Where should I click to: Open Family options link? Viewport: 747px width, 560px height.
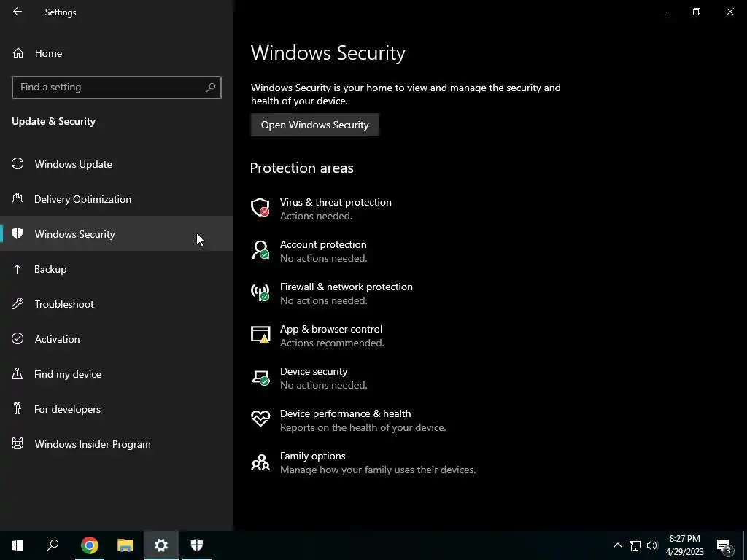(x=312, y=456)
